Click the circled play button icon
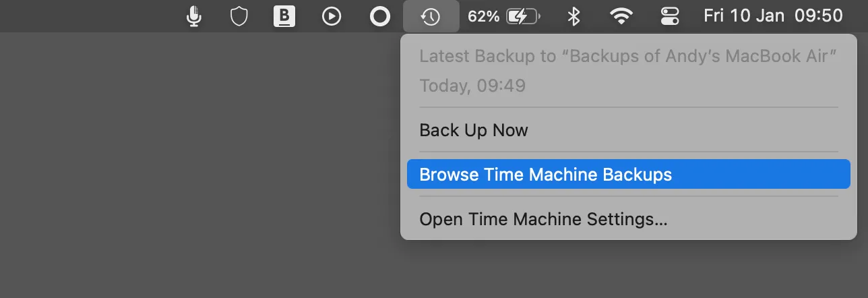 (332, 16)
